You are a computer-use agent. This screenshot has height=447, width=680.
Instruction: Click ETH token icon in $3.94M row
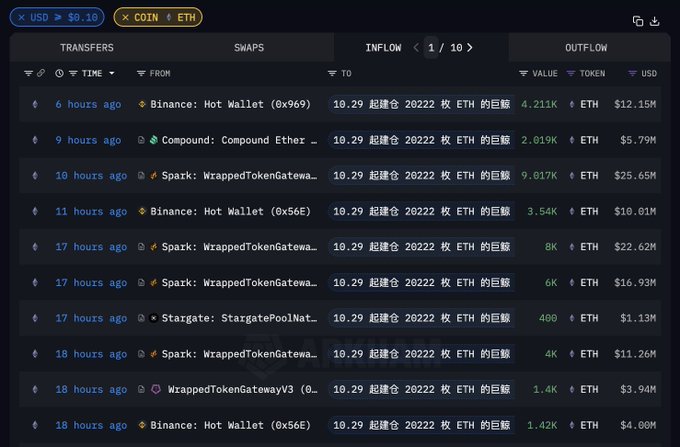click(572, 389)
